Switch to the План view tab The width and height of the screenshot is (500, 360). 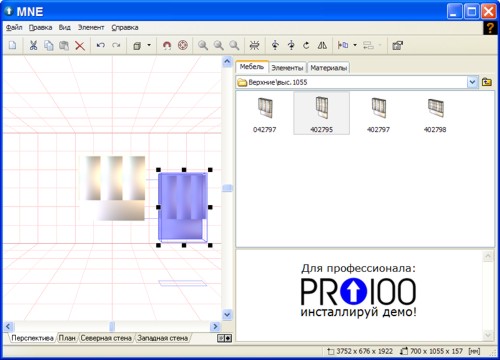pyautogui.click(x=67, y=338)
